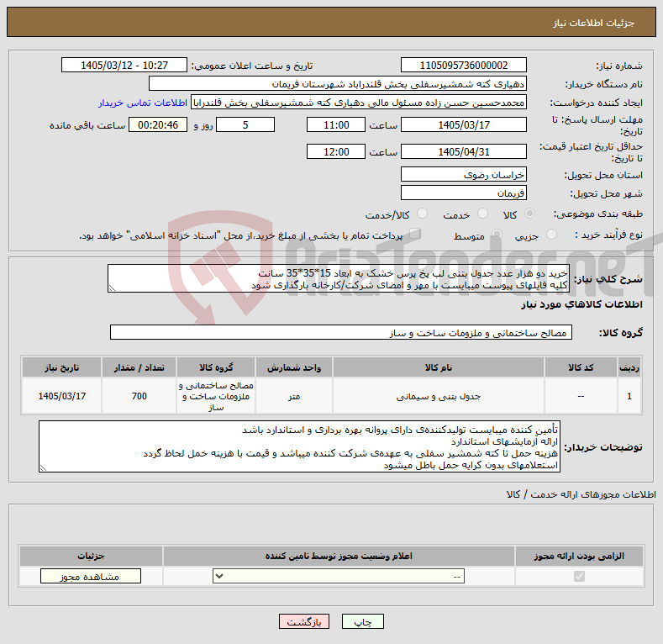The width and height of the screenshot is (663, 644).
Task: Click the ردیف column header
Action: 629,367
